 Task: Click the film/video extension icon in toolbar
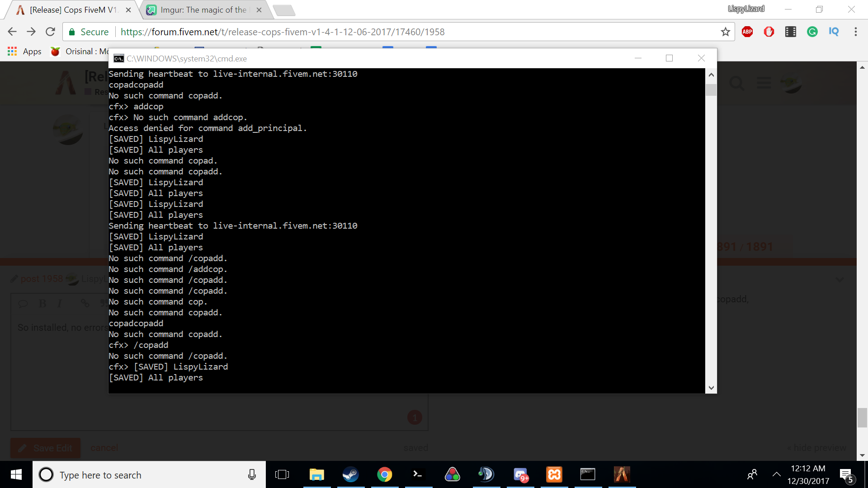[x=791, y=32]
